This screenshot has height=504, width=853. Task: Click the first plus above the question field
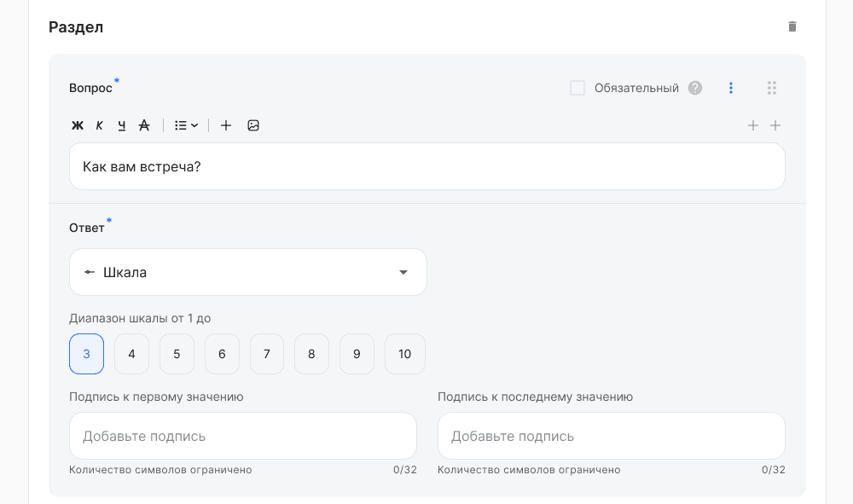753,125
